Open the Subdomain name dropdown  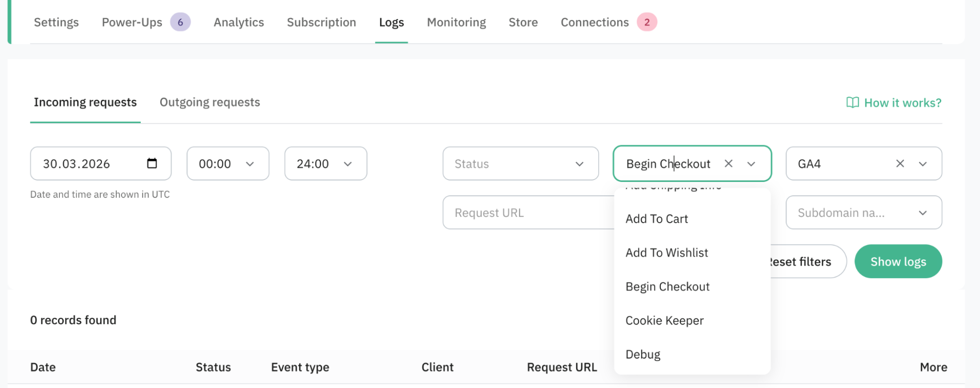point(864,212)
